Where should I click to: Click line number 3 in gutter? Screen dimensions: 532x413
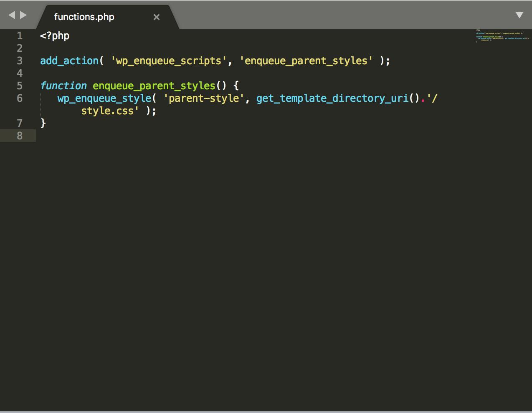pyautogui.click(x=20, y=61)
